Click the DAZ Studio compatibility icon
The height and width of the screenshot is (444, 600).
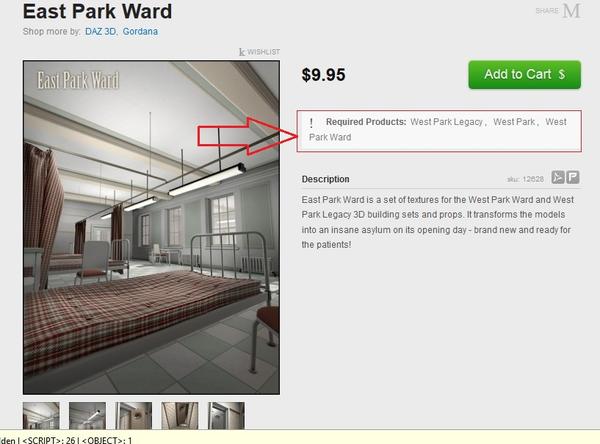(x=558, y=178)
